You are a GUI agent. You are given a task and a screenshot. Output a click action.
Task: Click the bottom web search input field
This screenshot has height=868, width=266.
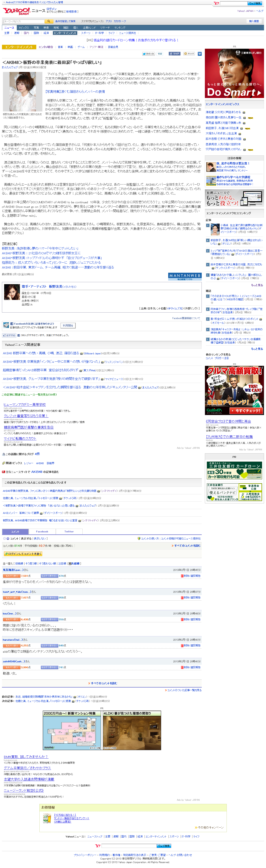pos(129,846)
